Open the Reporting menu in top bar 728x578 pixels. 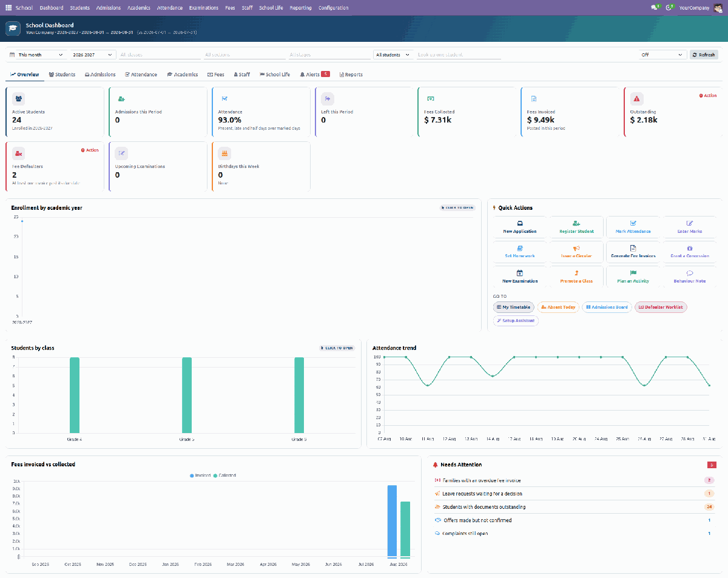(301, 8)
